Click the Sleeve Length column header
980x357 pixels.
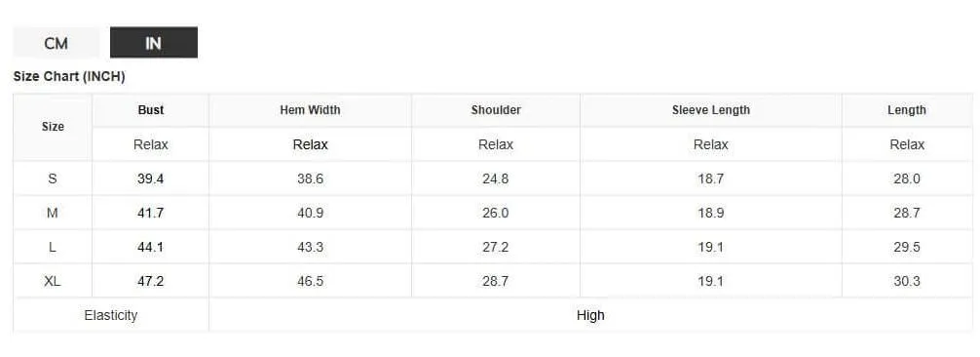710,110
